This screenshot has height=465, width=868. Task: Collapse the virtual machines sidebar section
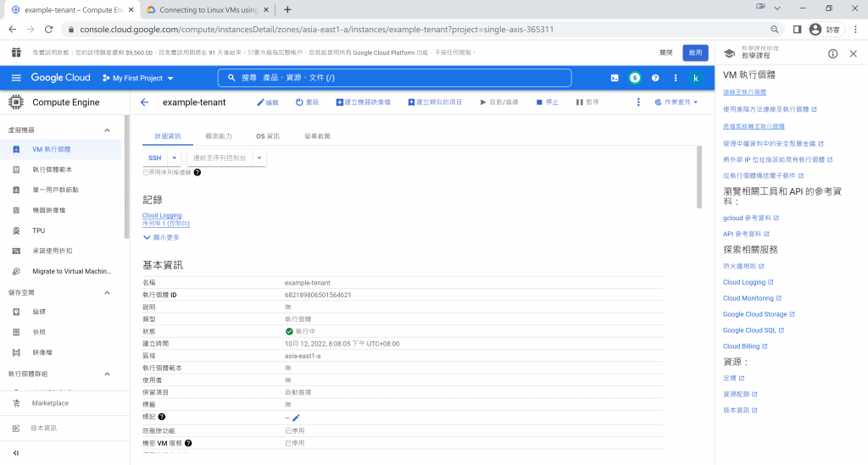click(x=108, y=130)
